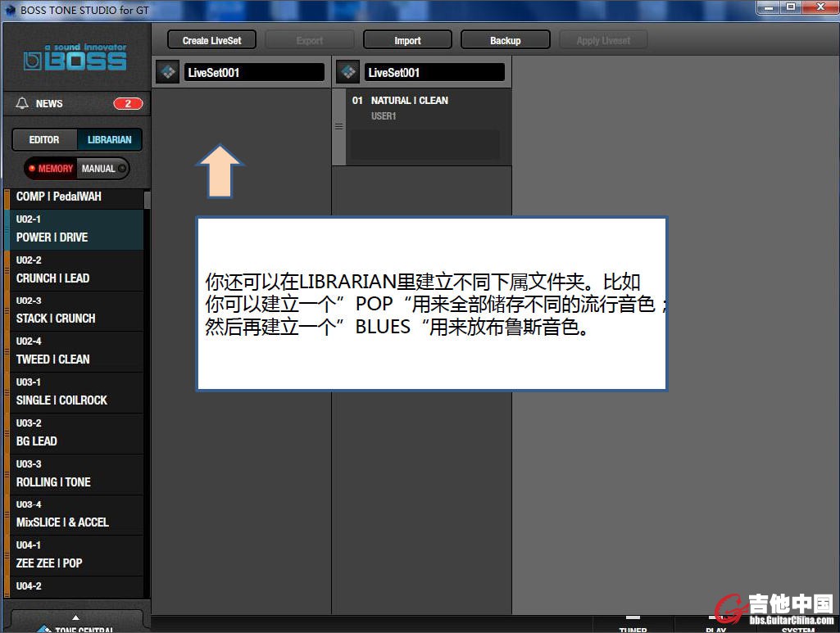Click the Backup button

(505, 40)
